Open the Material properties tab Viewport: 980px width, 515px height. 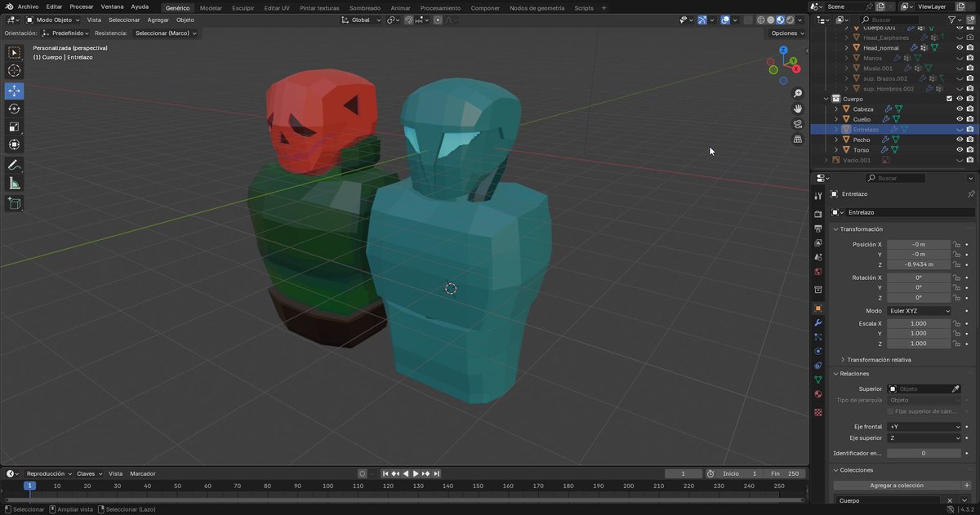(817, 394)
